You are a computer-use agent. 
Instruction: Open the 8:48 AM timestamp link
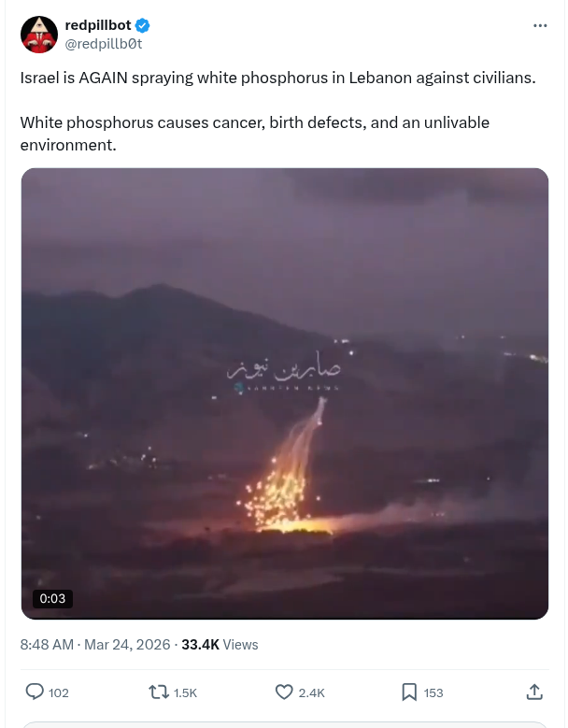click(x=47, y=645)
